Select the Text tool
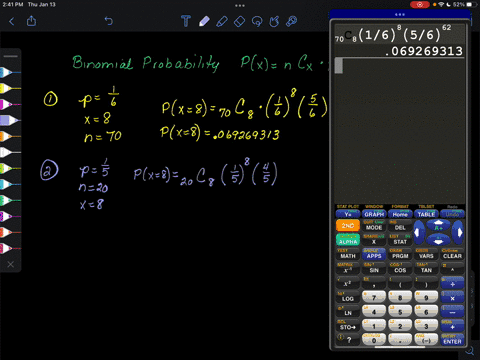Image resolution: width=480 pixels, height=360 pixels. (186, 21)
